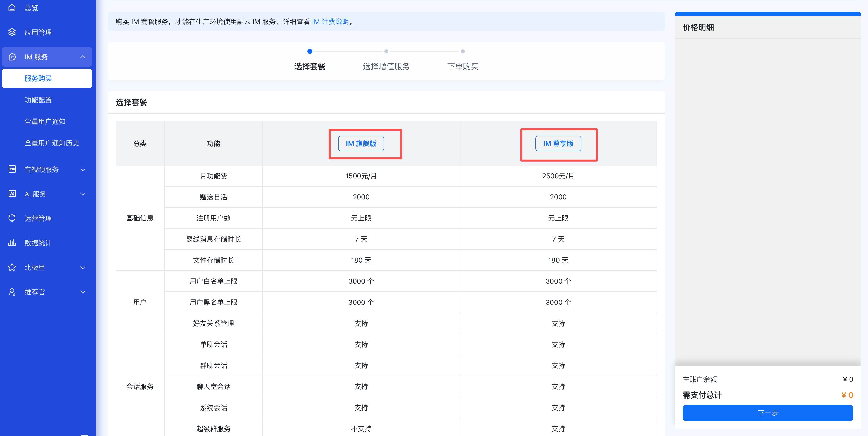Click the 运营管理 circular icon

point(12,218)
